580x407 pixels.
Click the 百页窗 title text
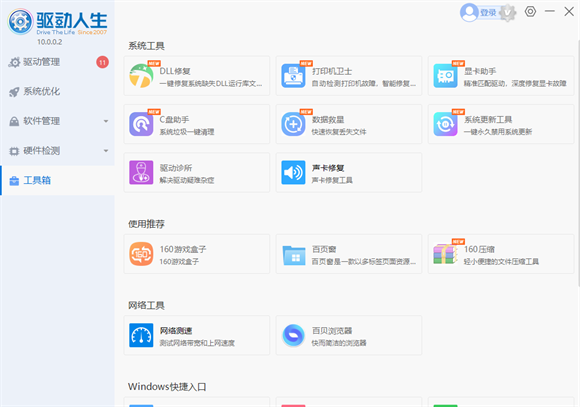[x=324, y=249]
